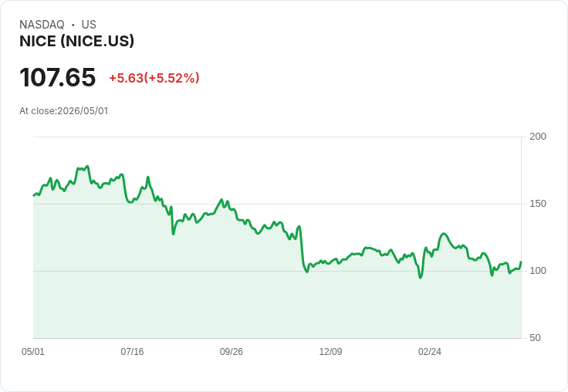Screen dimensions: 568x392
Task: Click the 50 y-axis price label
Action: [535, 338]
